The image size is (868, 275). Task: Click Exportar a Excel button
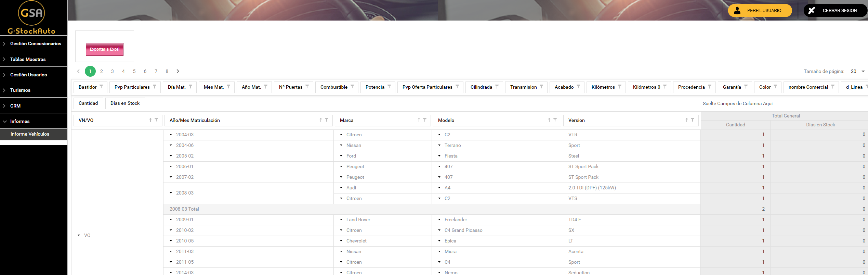(x=105, y=49)
